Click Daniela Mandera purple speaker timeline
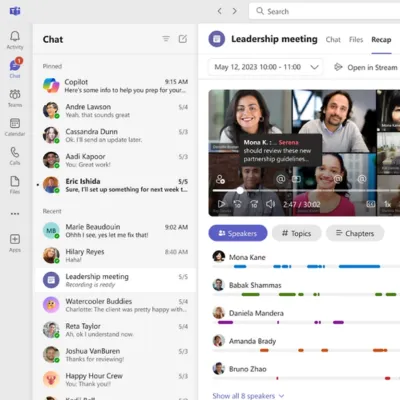Screen dimensions: 400x400 tap(306, 322)
